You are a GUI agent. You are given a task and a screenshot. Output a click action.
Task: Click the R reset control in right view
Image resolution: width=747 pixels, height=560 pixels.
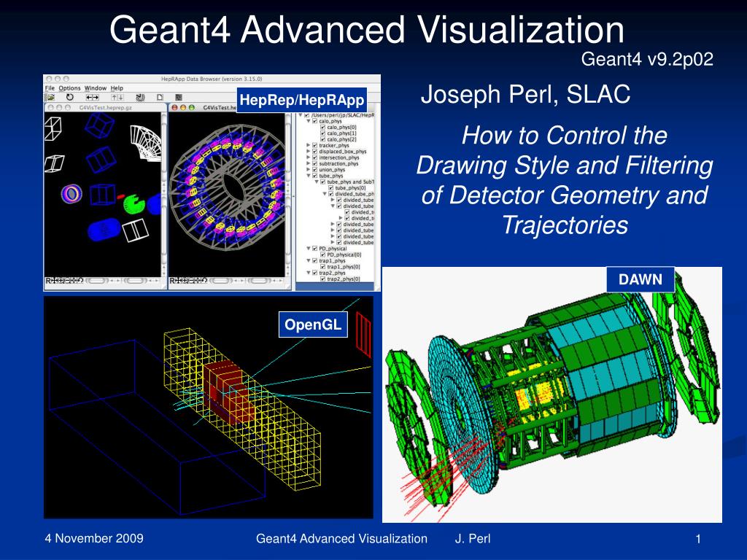[172, 281]
